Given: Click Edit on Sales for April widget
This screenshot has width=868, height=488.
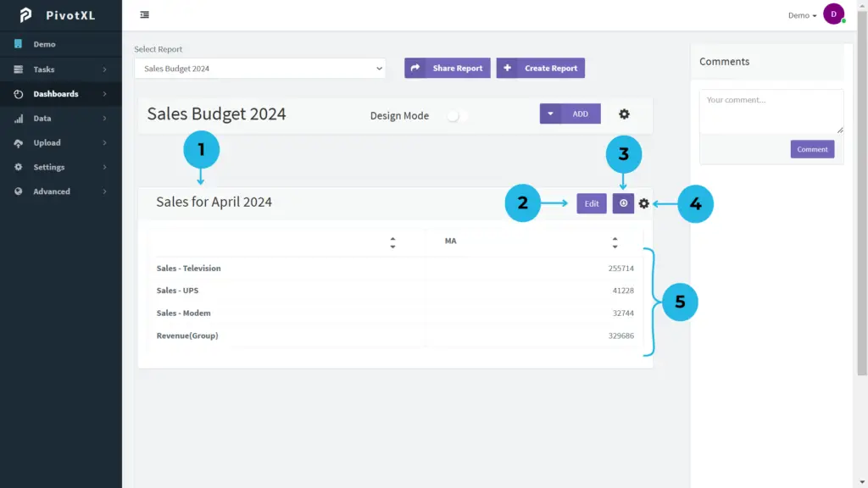Looking at the screenshot, I should [591, 203].
